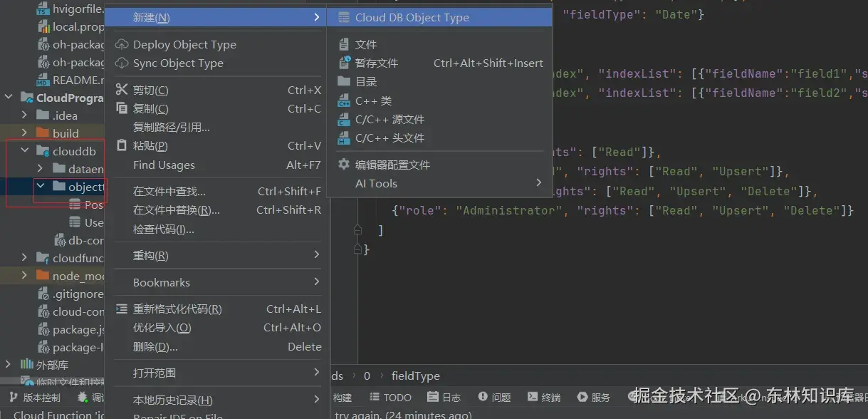Click the Sync Object Type cloud icon
868x419 pixels.
click(x=122, y=63)
